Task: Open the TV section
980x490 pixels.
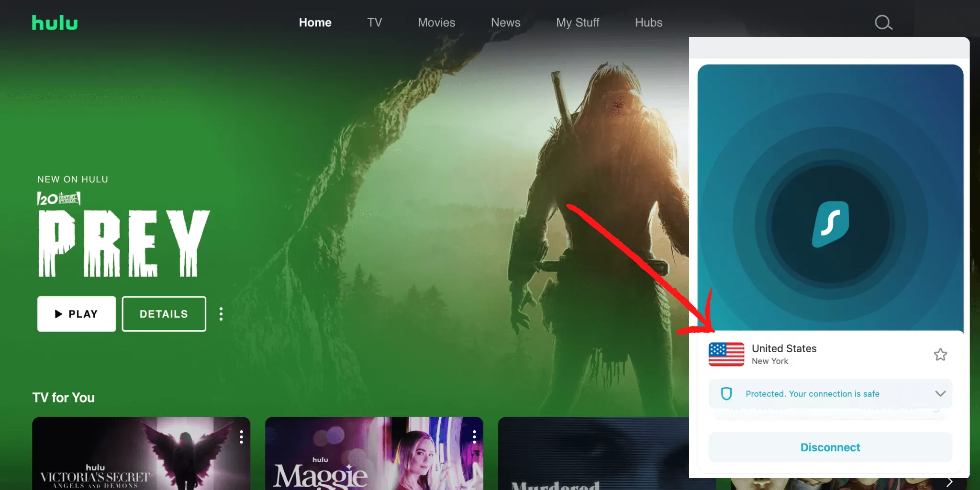Action: (375, 22)
